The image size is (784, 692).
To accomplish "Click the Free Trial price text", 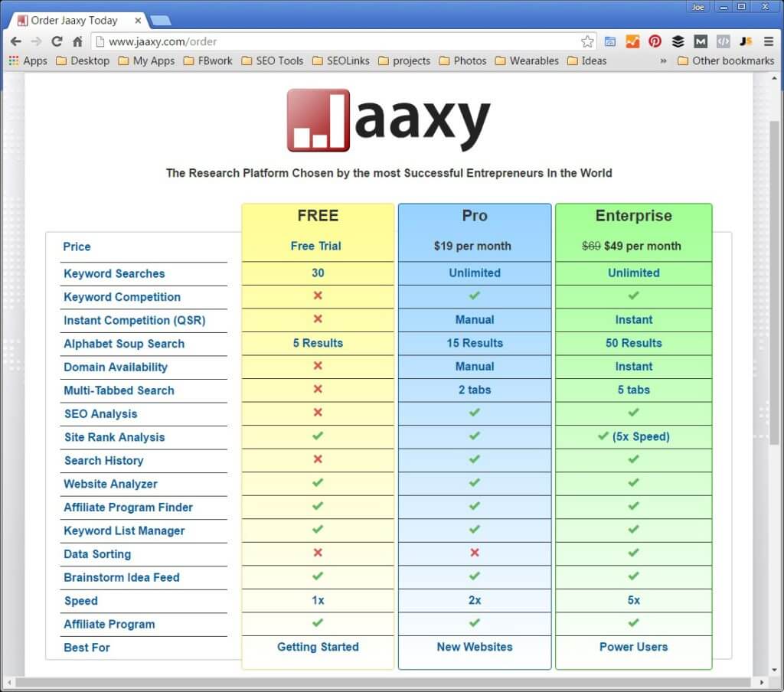I will click(x=316, y=246).
